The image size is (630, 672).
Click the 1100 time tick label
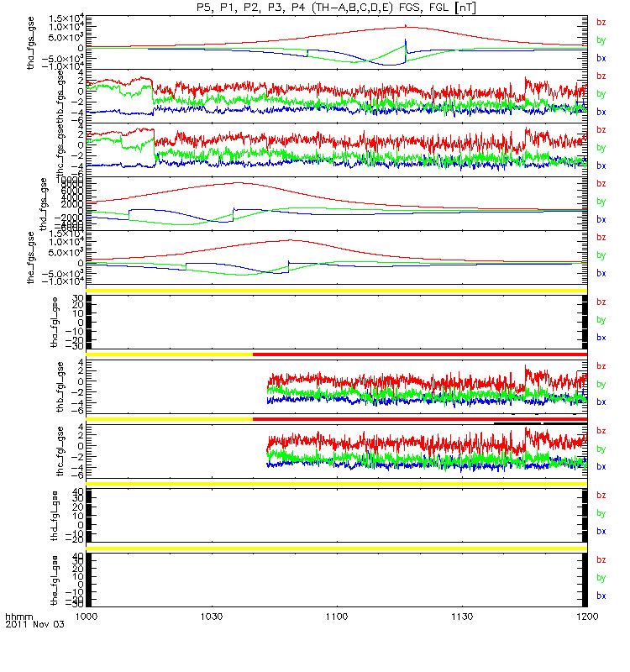click(337, 617)
